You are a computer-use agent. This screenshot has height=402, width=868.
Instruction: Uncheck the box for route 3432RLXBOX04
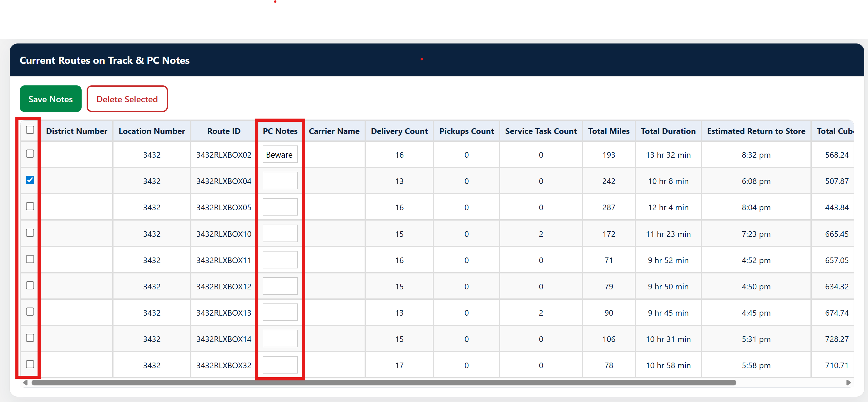[x=30, y=180]
